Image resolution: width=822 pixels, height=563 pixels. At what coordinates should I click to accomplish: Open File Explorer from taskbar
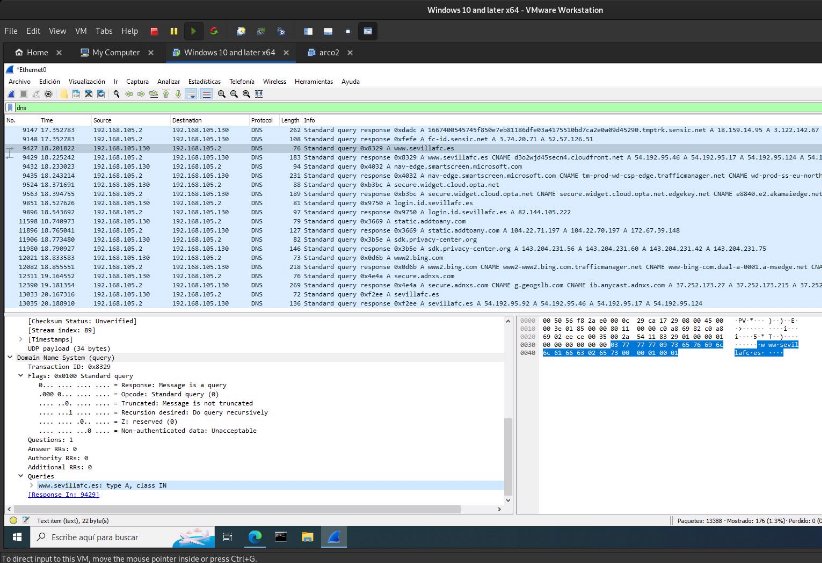[307, 537]
